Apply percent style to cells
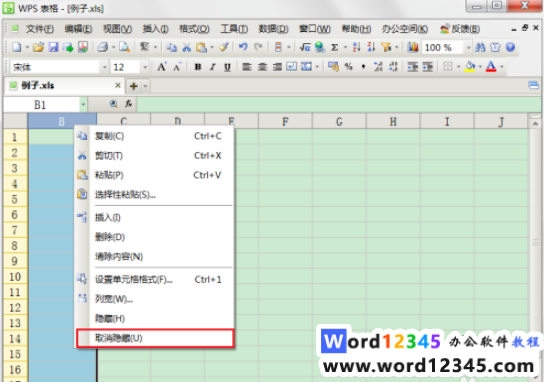 click(x=348, y=67)
